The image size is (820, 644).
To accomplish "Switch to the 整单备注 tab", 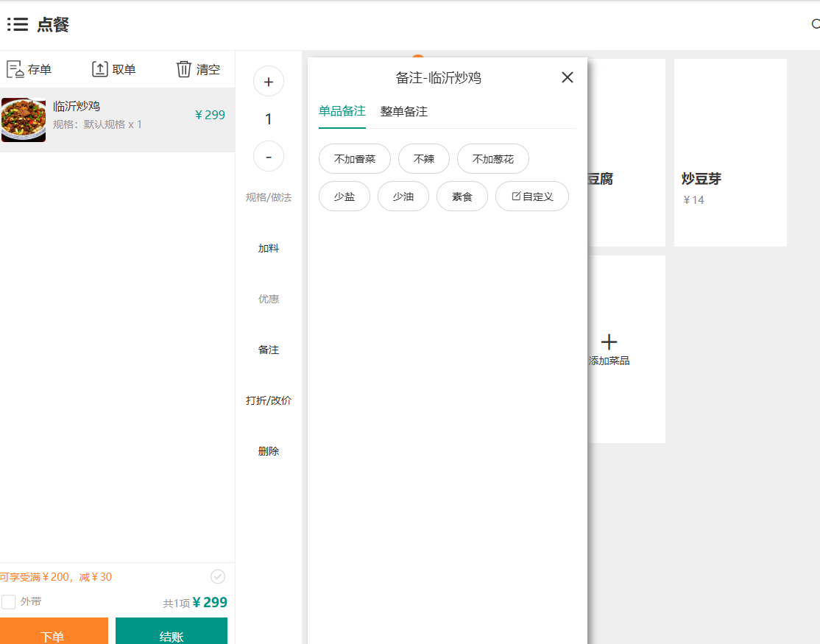I will [403, 112].
